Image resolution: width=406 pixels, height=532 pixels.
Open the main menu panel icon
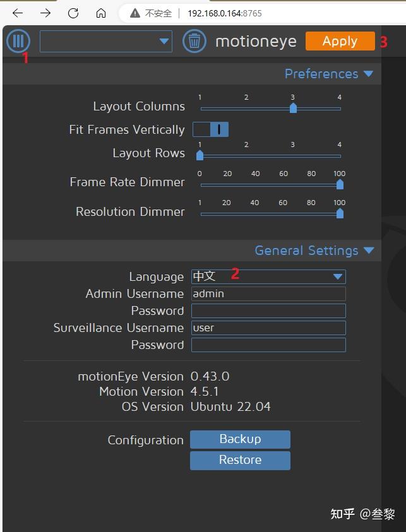click(x=18, y=41)
